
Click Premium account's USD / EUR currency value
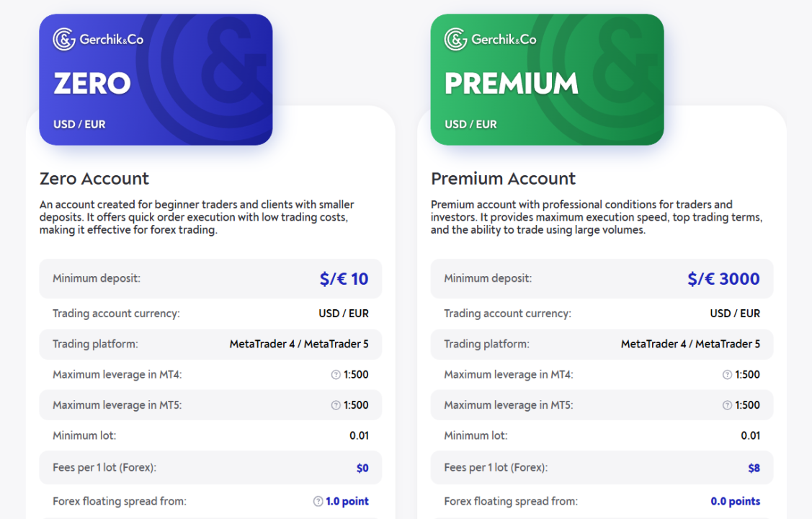coord(735,314)
